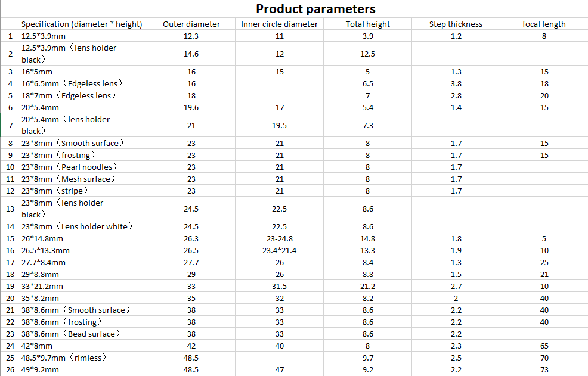Click the 12.5*3.9mm cell in row 1
The image size is (588, 376).
point(83,36)
